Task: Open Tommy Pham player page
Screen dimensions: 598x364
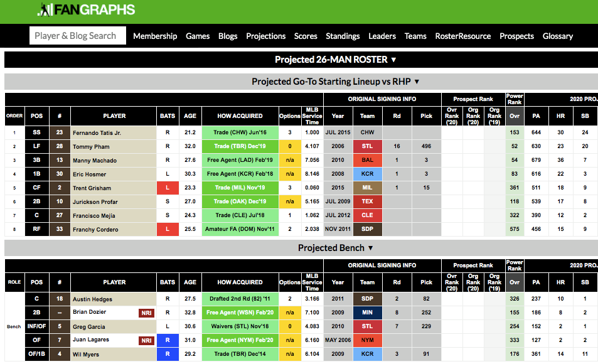Action: 91,146
